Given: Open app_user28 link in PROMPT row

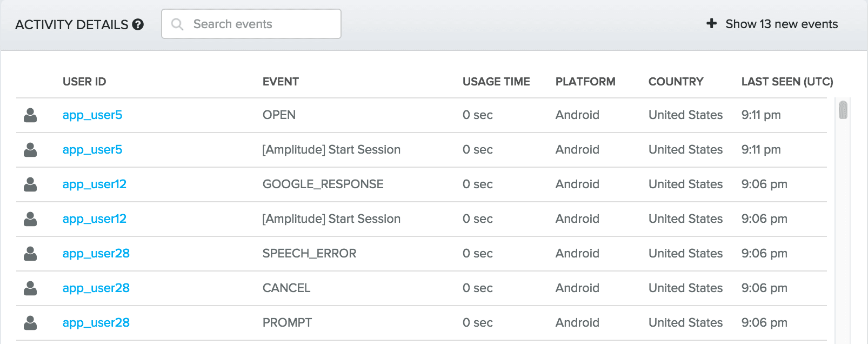Looking at the screenshot, I should tap(96, 323).
